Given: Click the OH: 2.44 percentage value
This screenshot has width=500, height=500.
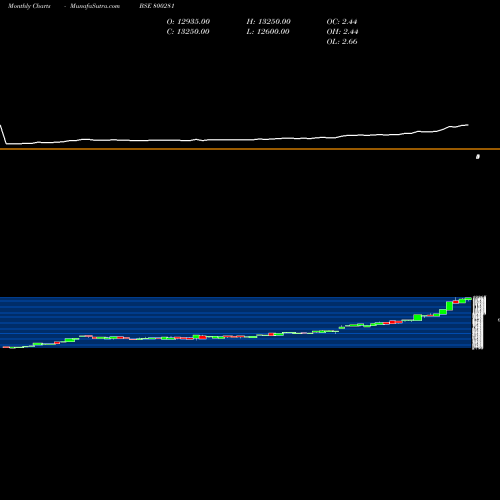Looking at the screenshot, I should point(342,32).
